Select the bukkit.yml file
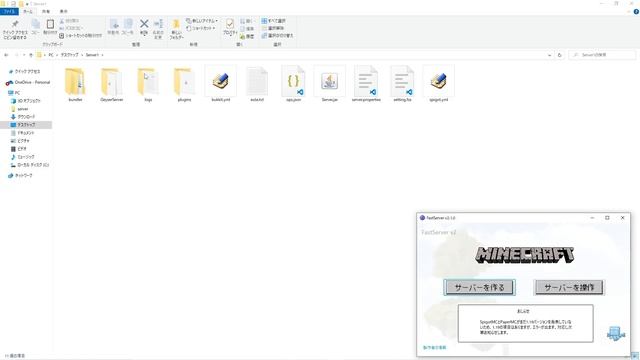Viewport: 640px width, 360px height. click(221, 84)
